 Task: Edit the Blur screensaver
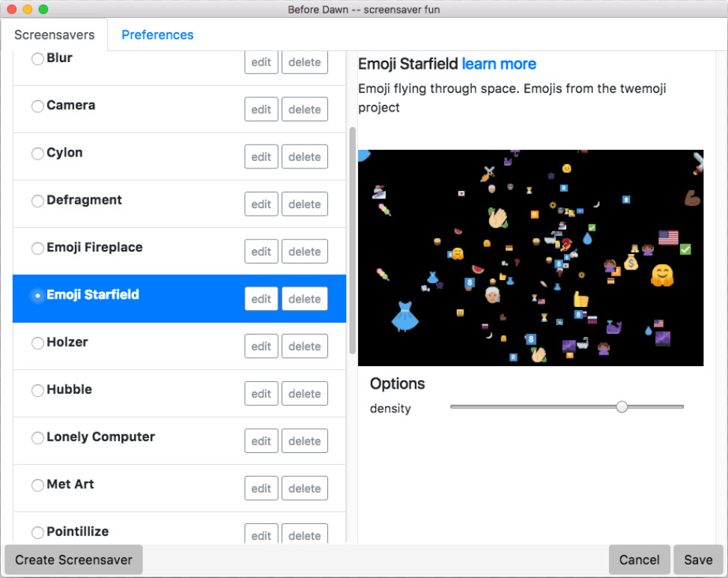pyautogui.click(x=261, y=61)
